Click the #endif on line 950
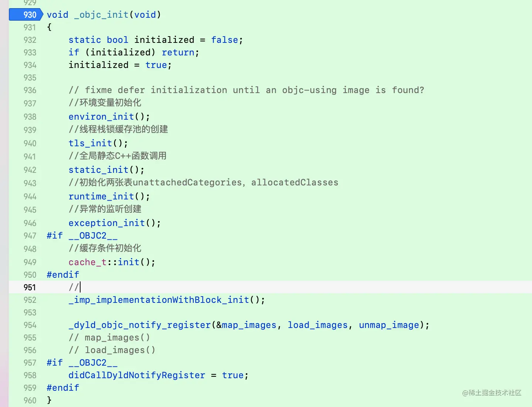This screenshot has height=407, width=532. click(x=63, y=275)
